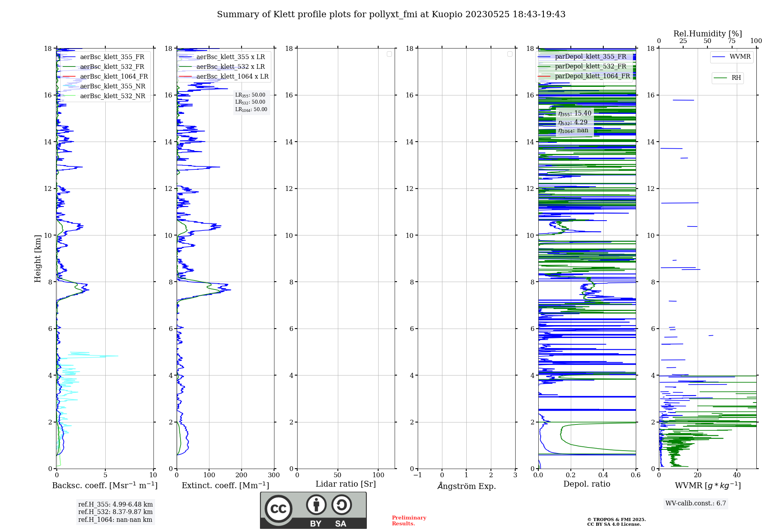Screen dimensions: 783x532
Task: Click the Extinct. coeff. axis label
Action: tap(226, 485)
